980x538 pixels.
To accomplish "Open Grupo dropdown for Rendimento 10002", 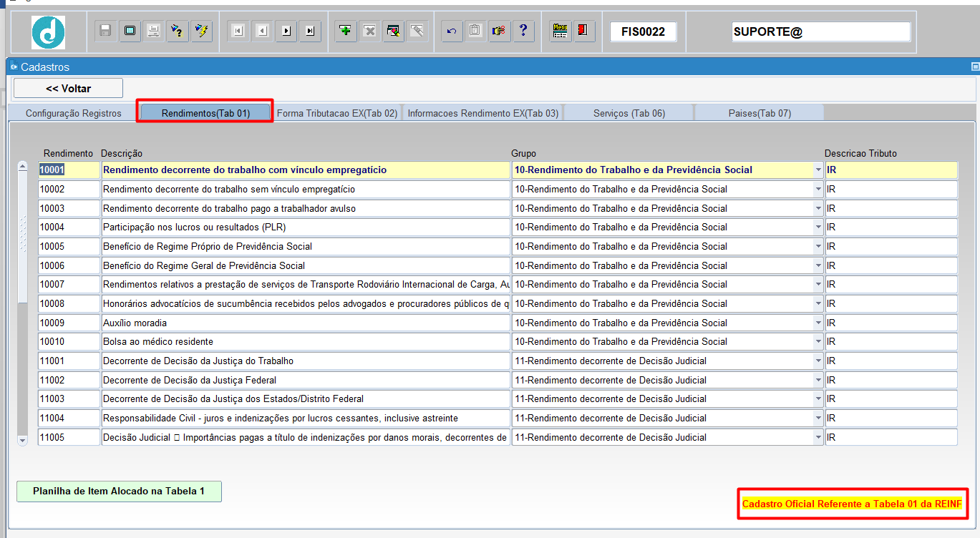I will [818, 190].
